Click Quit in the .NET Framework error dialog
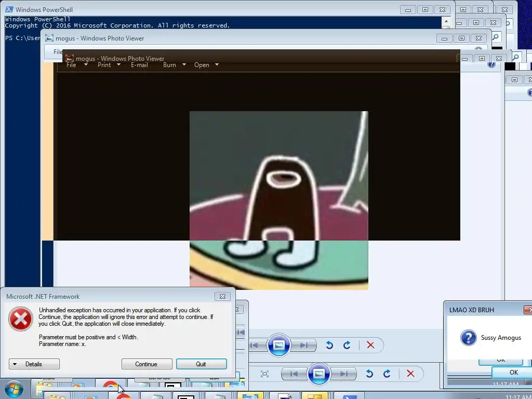The height and width of the screenshot is (399, 532). coord(201,364)
